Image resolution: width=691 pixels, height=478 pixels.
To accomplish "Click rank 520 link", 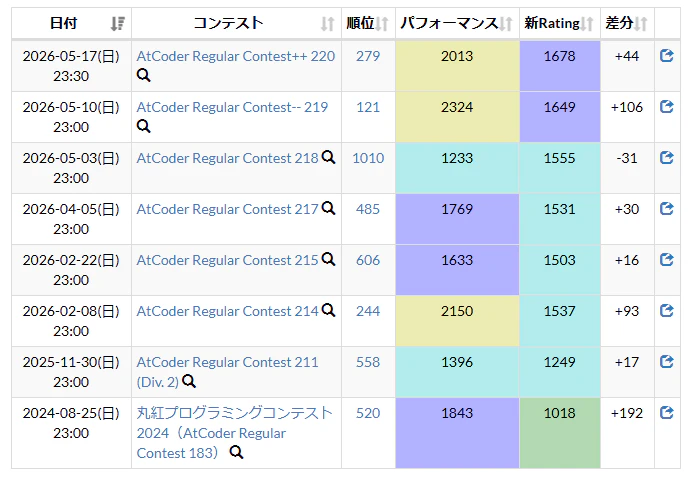I will pos(368,413).
